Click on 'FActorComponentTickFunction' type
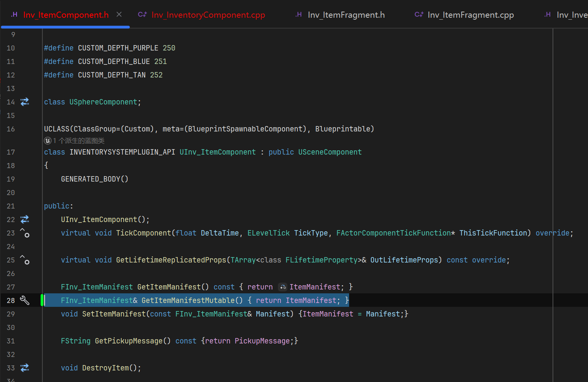Screen dimensions: 588x382 393,233
